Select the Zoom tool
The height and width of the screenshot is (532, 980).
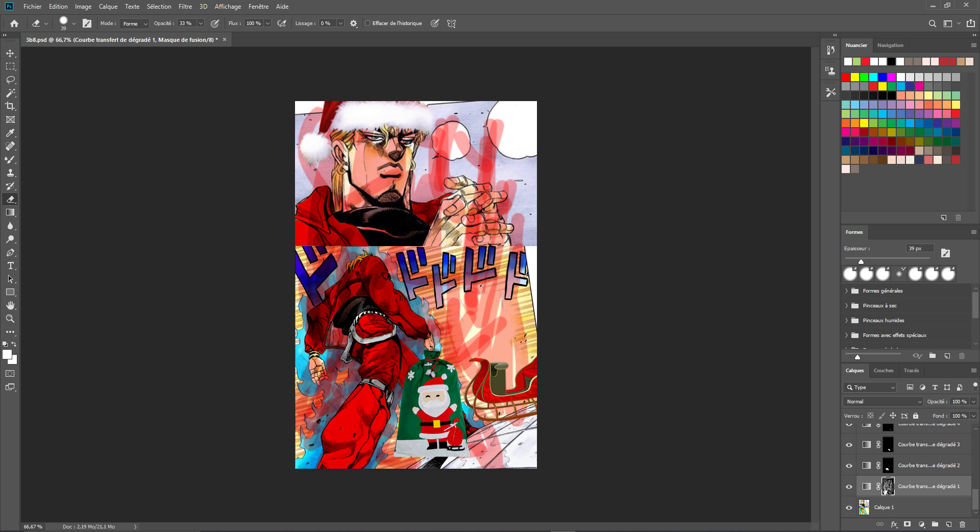[x=10, y=319]
